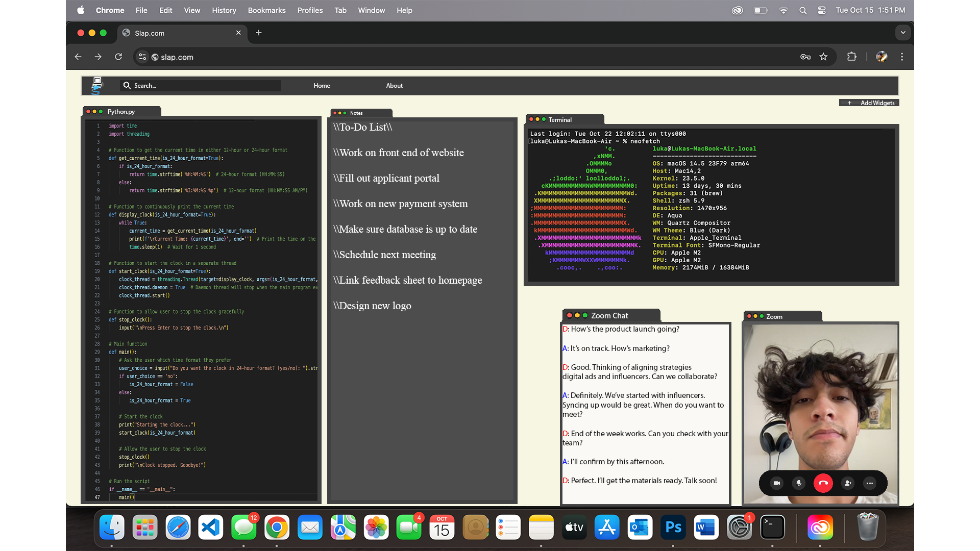End the Zoom call with red button
Image resolution: width=980 pixels, height=551 pixels.
823,483
